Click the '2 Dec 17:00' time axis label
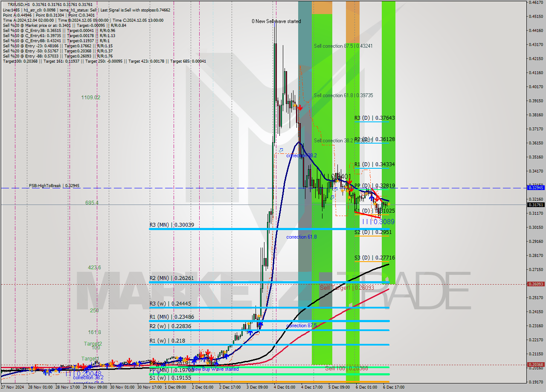Screen dimensions: 546x392 (x=230, y=387)
